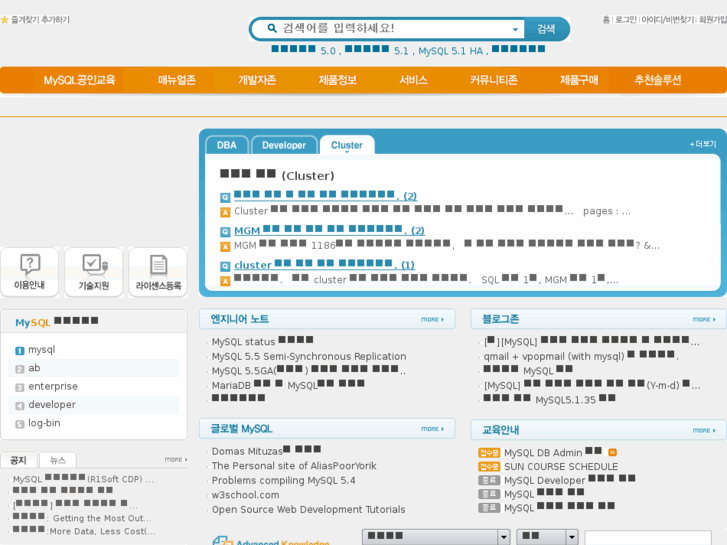Click the 검색 search button

click(x=546, y=29)
